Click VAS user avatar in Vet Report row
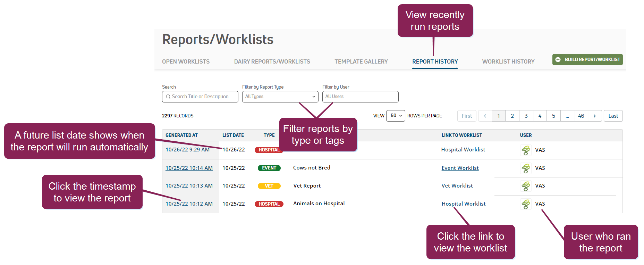The width and height of the screenshot is (644, 265). [x=526, y=186]
